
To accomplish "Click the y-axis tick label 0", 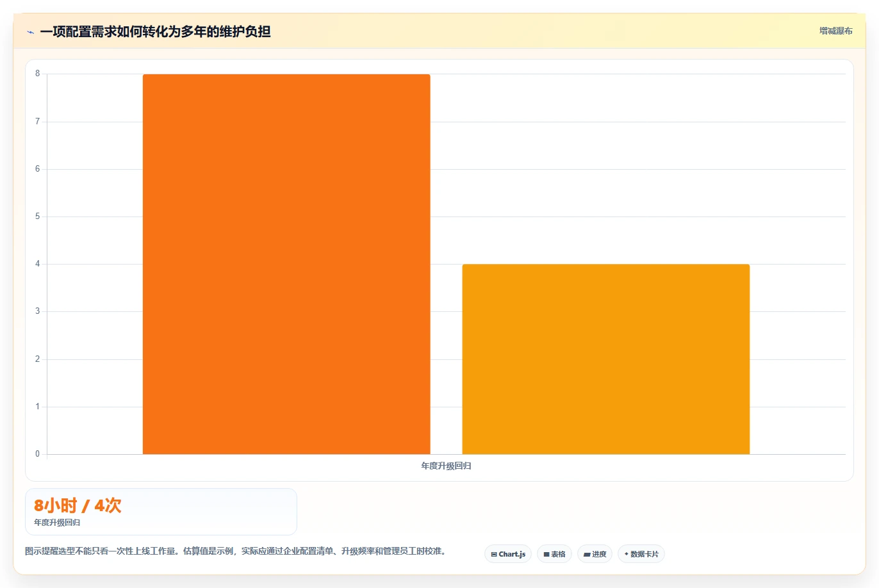I will click(x=37, y=454).
